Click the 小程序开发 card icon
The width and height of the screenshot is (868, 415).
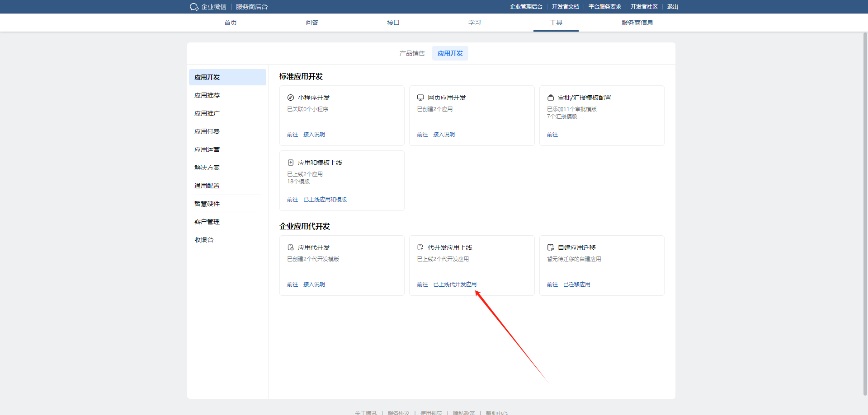[291, 98]
